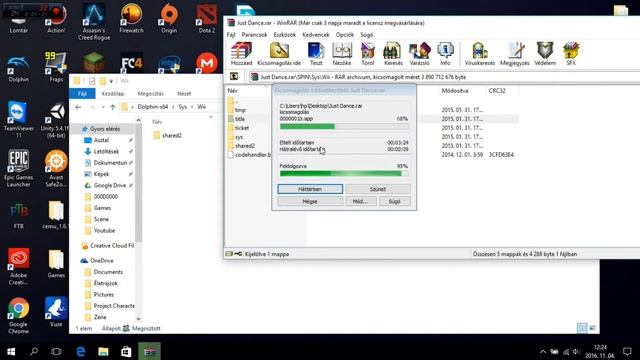This screenshot has height=360, width=640.
Task: Open Eszközök menu in WinRAR
Action: coord(284,35)
